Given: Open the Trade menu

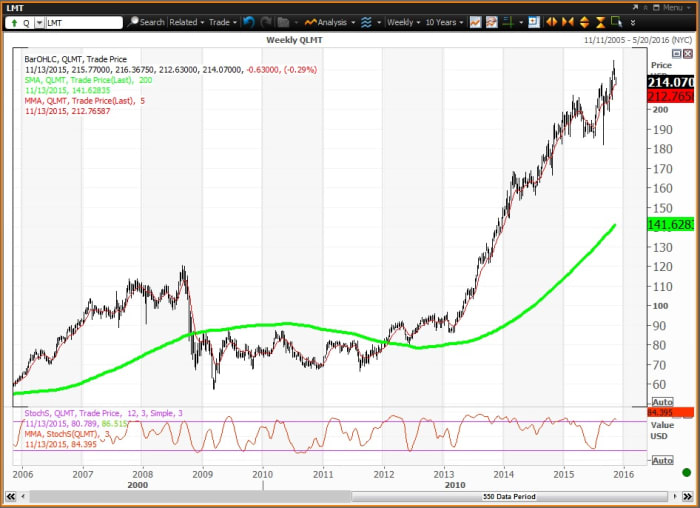Looking at the screenshot, I should coord(223,22).
